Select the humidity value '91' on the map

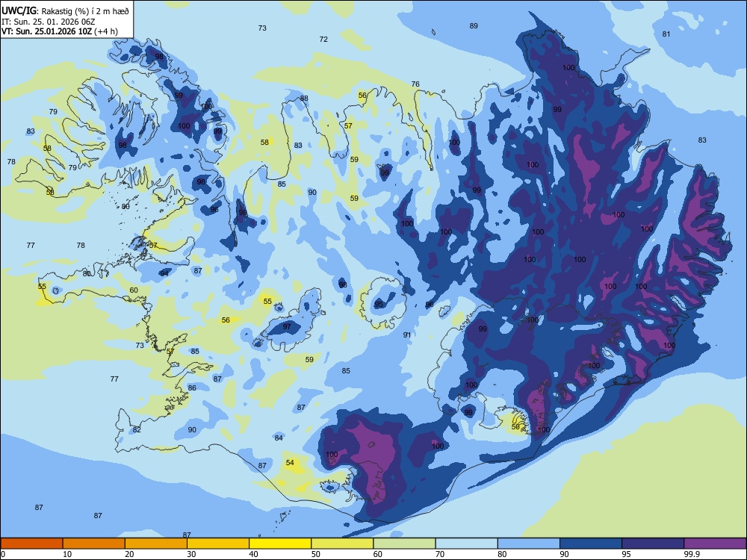coord(407,335)
